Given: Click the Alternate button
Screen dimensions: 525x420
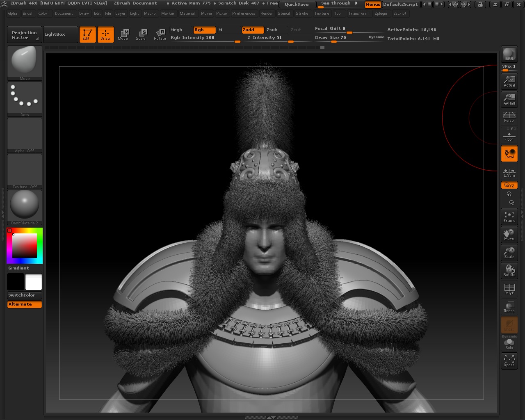Looking at the screenshot, I should tap(25, 304).
